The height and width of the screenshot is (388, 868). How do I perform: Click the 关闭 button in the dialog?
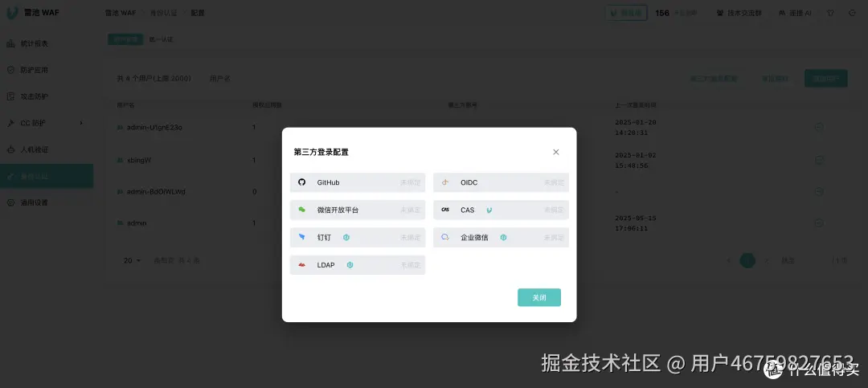[x=539, y=297]
